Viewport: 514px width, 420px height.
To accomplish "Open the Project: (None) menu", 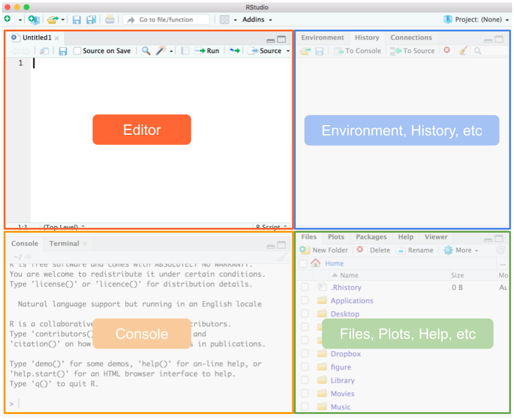I will point(476,20).
